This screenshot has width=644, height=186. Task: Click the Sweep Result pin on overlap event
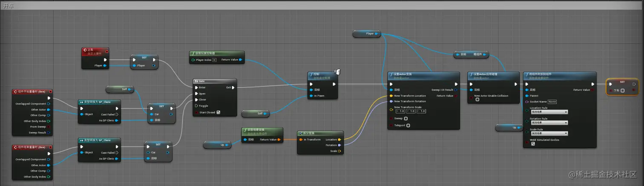tap(49, 132)
